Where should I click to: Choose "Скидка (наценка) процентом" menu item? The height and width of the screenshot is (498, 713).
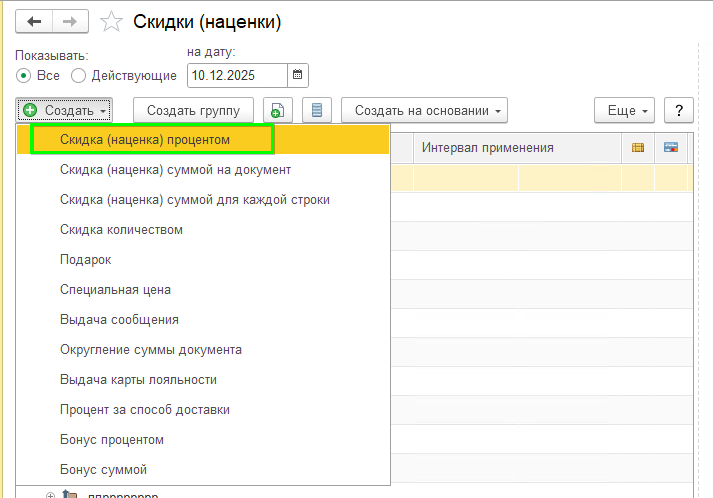tap(203, 140)
